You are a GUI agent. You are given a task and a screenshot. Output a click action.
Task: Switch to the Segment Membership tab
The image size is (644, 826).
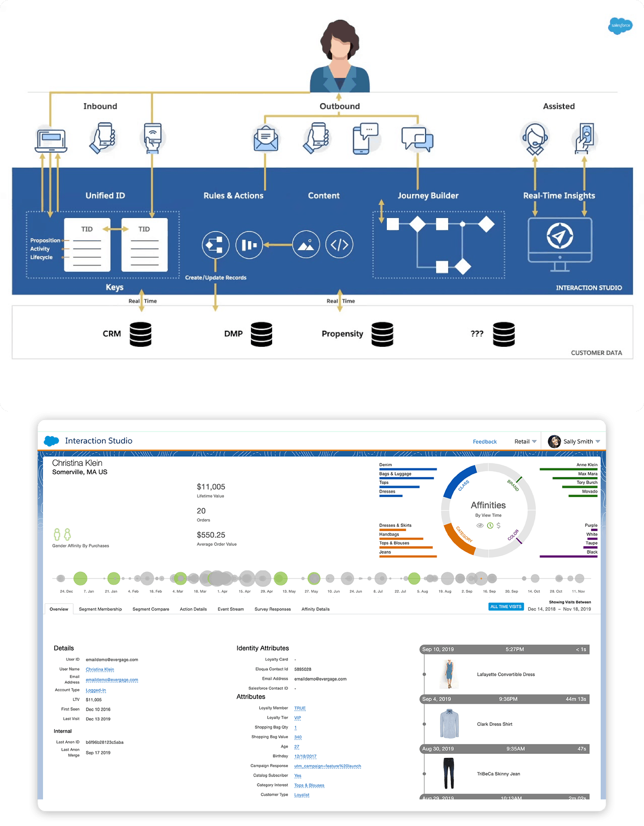click(100, 609)
